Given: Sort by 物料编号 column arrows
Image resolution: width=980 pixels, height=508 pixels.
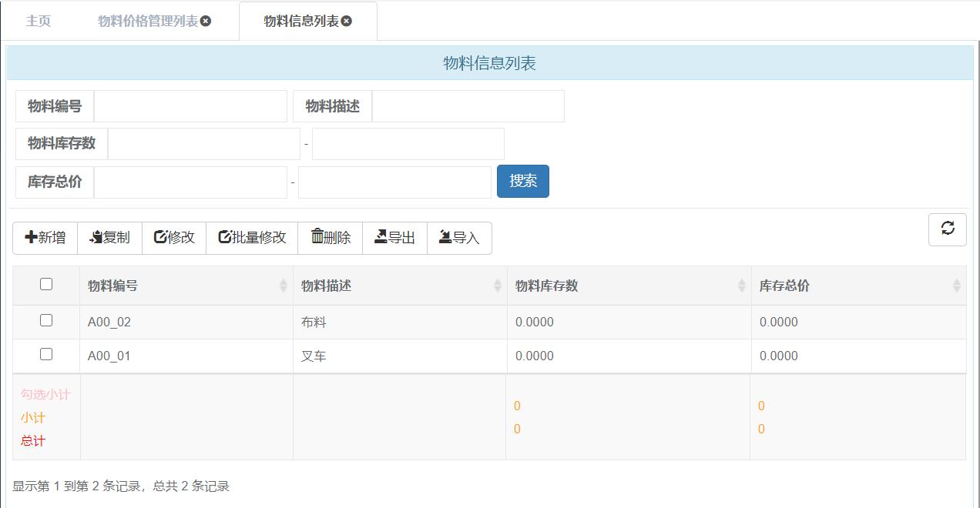Looking at the screenshot, I should pos(283,286).
